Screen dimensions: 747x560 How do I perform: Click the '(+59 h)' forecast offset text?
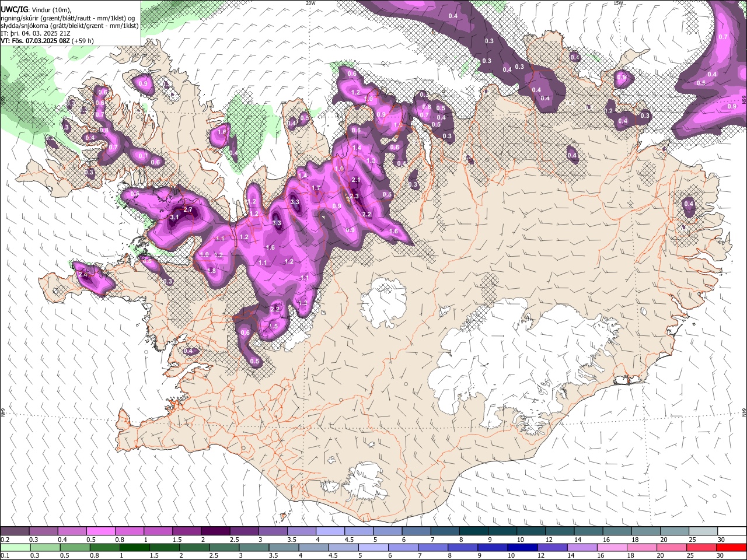point(82,41)
